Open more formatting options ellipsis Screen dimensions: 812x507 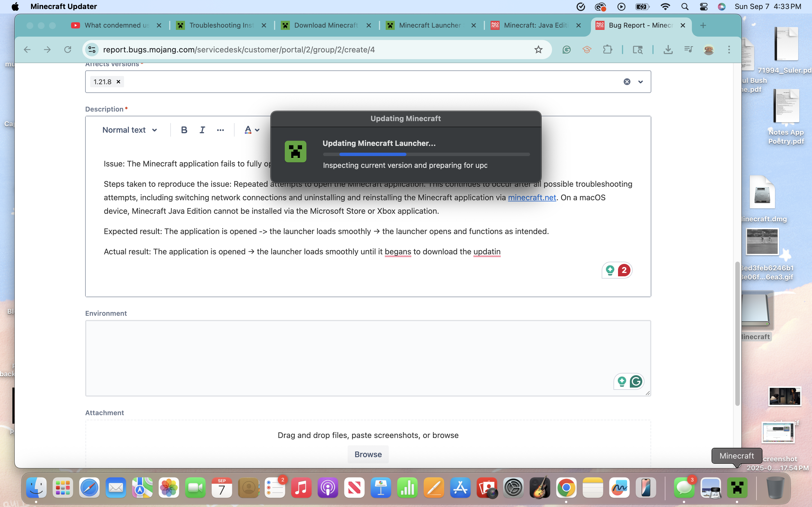click(x=220, y=130)
